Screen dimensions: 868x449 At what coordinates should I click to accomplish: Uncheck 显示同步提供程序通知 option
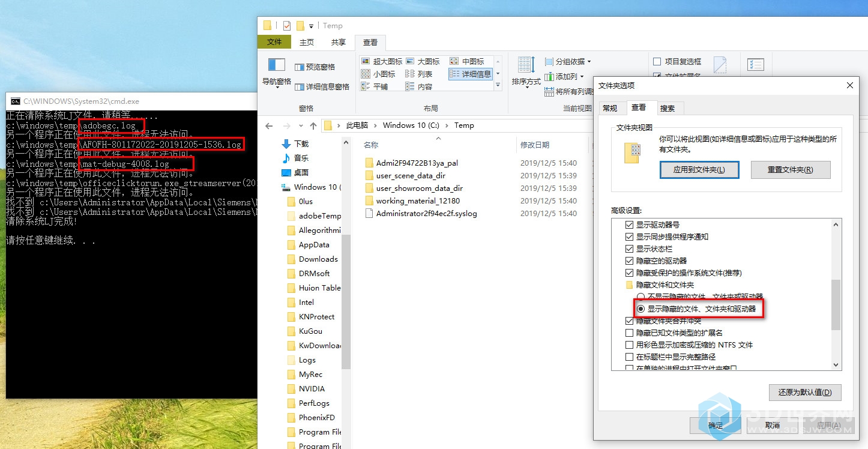tap(629, 237)
